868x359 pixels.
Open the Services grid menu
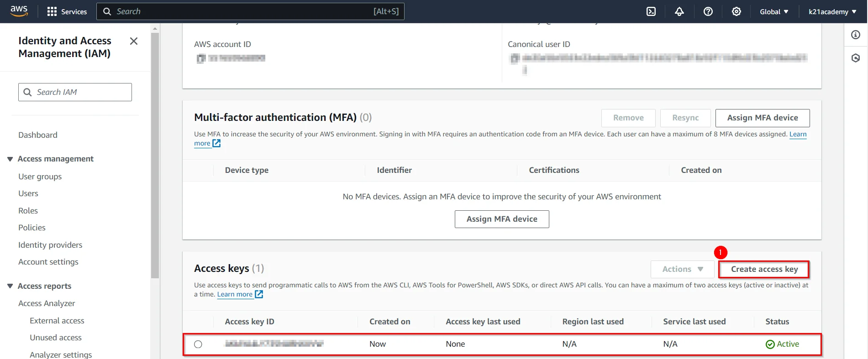click(67, 11)
